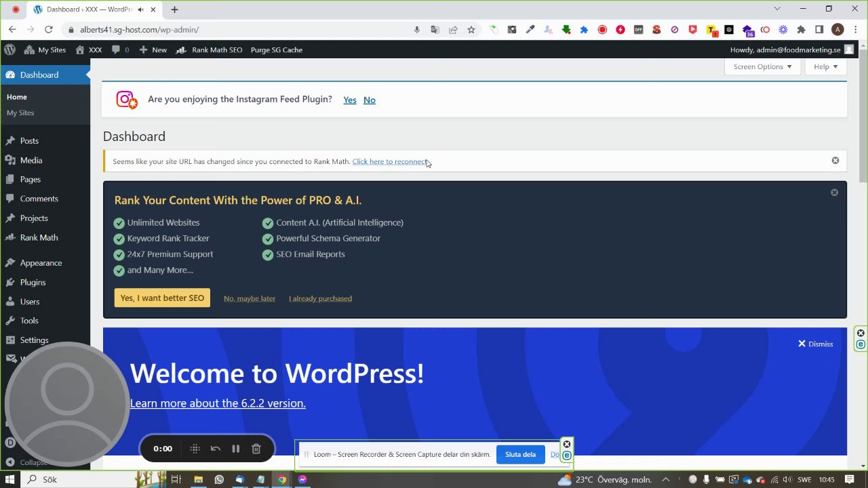Open Task View on the taskbar

click(x=176, y=479)
